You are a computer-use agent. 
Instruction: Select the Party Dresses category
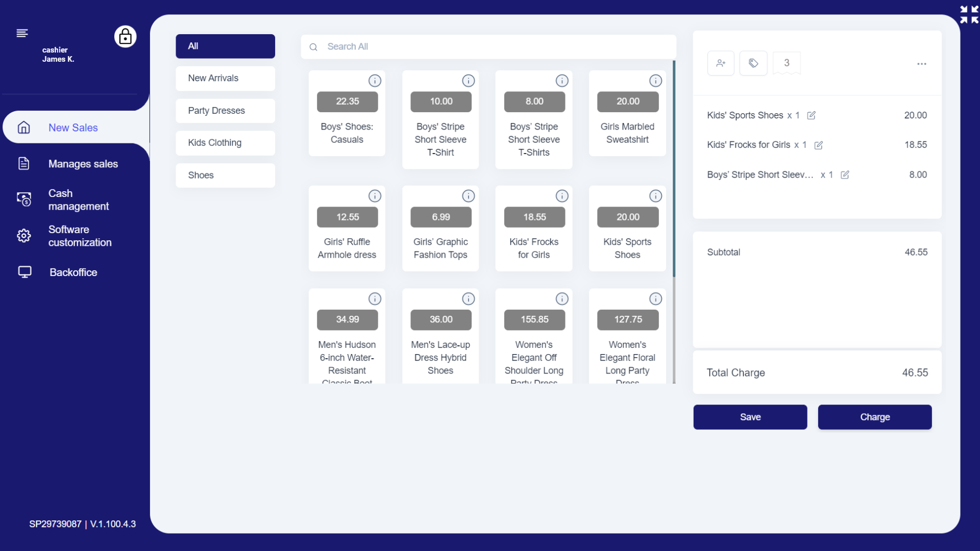coord(225,111)
